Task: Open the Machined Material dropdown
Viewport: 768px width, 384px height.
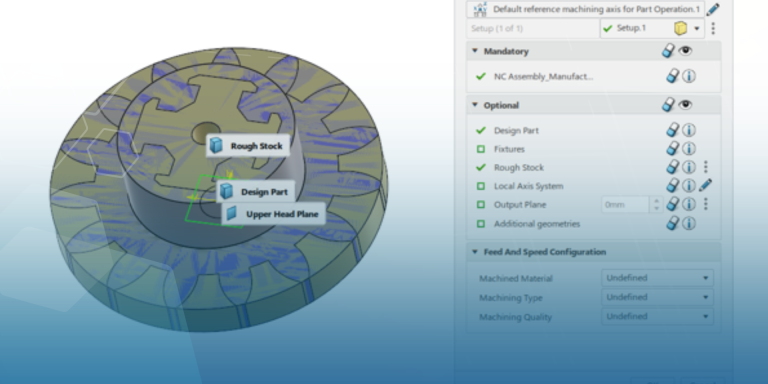Action: 657,278
